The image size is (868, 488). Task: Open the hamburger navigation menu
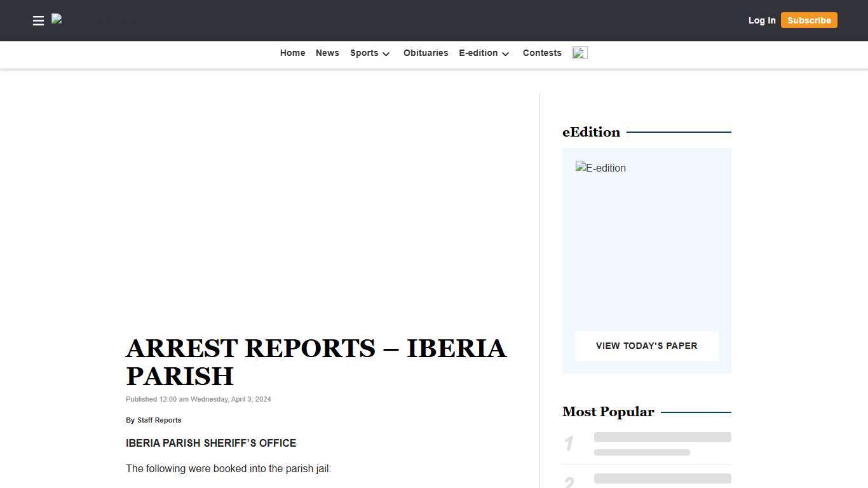pyautogui.click(x=38, y=20)
